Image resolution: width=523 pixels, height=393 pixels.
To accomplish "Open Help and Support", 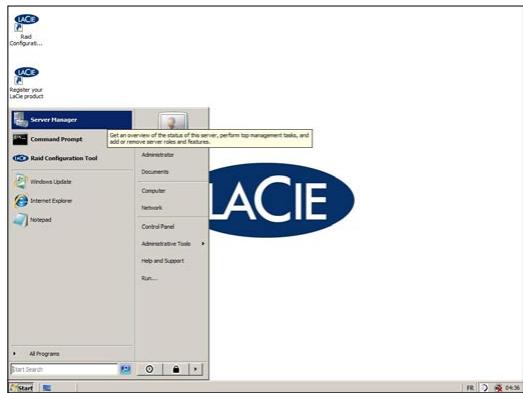I will (x=162, y=261).
